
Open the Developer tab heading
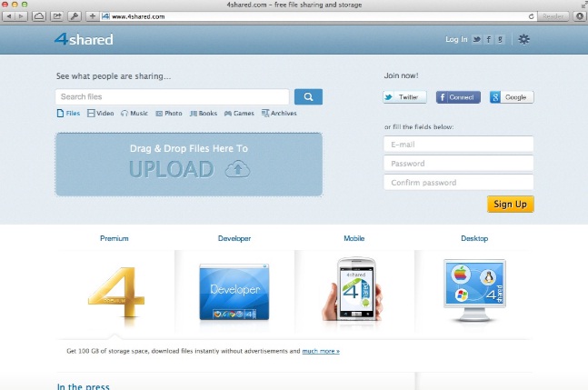pos(234,238)
